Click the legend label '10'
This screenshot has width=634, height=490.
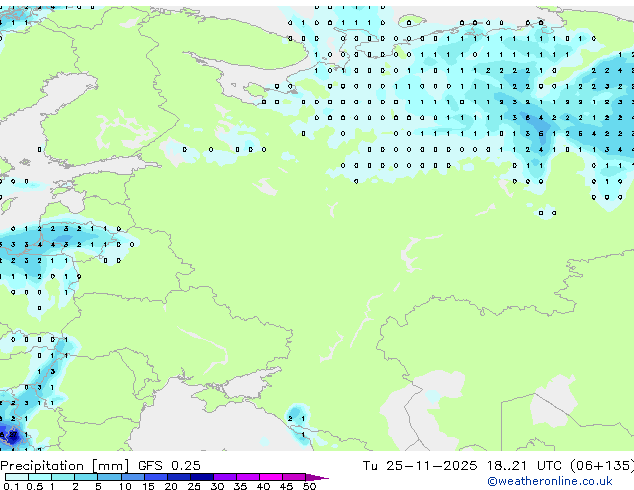pyautogui.click(x=125, y=486)
